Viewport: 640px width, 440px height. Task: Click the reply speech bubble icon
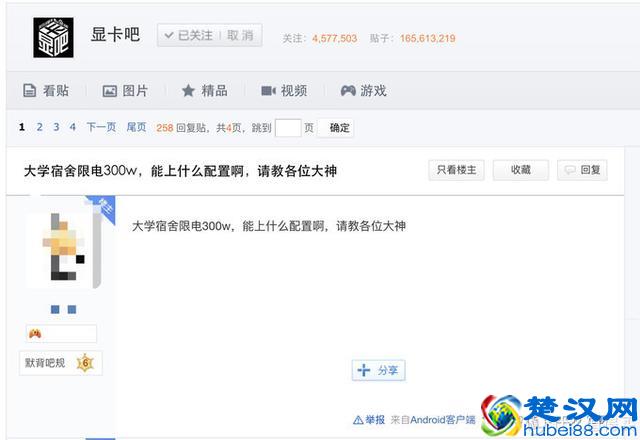(x=570, y=170)
